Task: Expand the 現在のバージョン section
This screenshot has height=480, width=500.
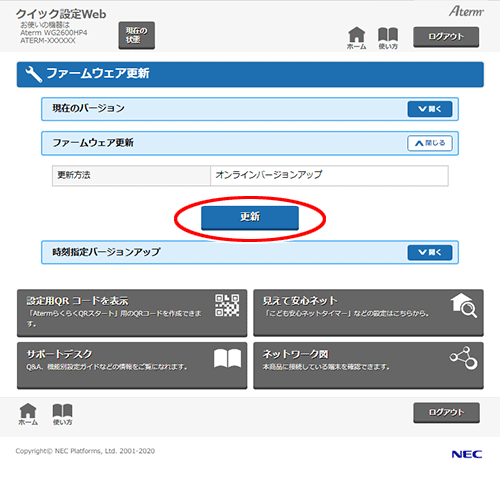Action: click(430, 109)
